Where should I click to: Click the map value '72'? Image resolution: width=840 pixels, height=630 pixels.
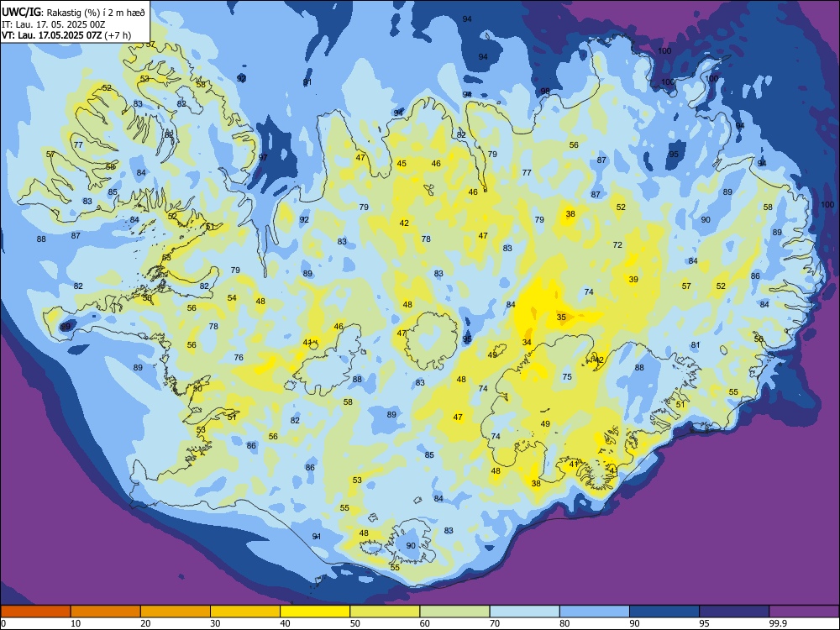click(x=617, y=244)
